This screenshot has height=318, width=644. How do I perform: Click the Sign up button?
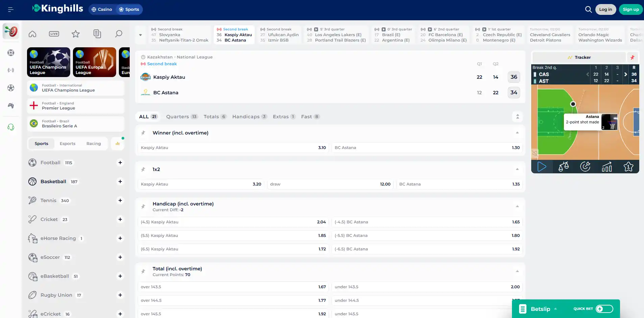(x=630, y=9)
